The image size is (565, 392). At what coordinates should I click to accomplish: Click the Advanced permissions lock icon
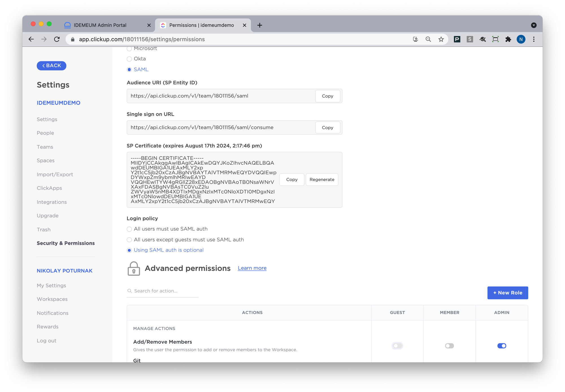pyautogui.click(x=134, y=268)
